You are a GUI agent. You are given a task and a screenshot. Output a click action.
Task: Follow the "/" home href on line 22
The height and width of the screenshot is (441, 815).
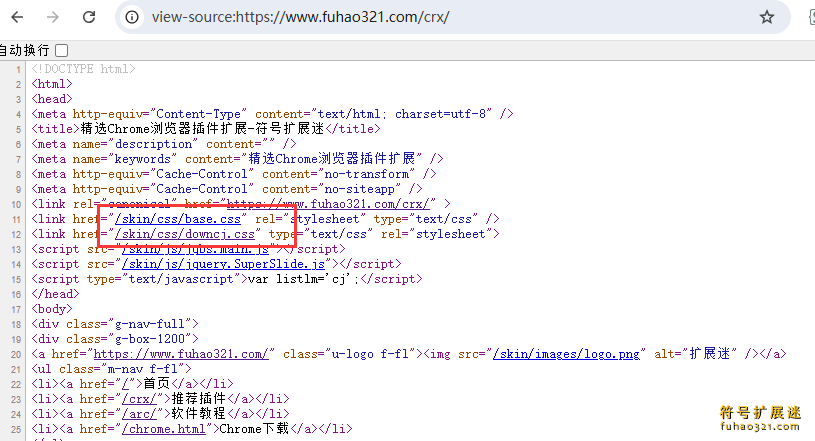(125, 384)
